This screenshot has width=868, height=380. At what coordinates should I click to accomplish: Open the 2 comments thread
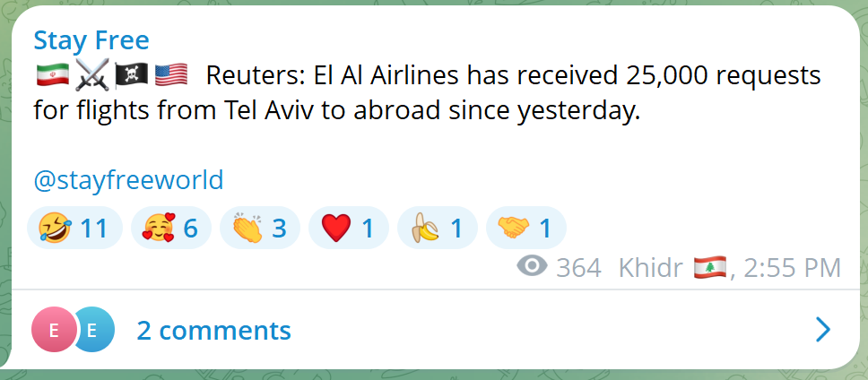tap(213, 330)
